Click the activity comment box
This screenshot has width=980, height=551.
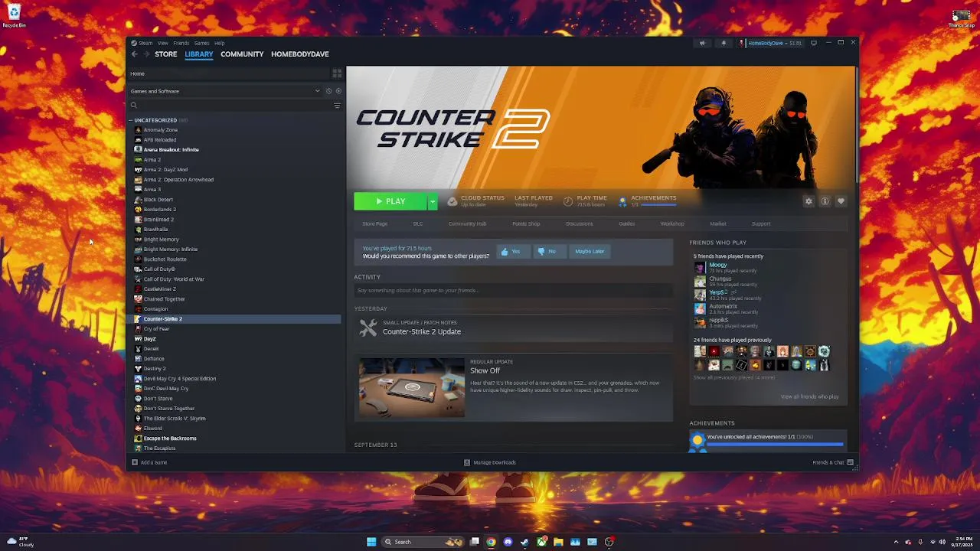click(513, 290)
